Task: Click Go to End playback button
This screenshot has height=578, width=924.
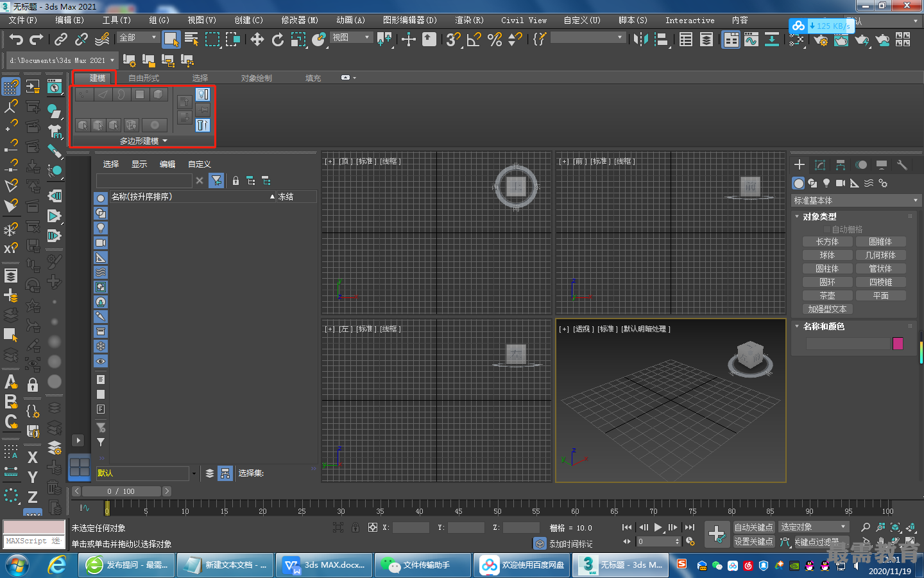Action: [690, 527]
